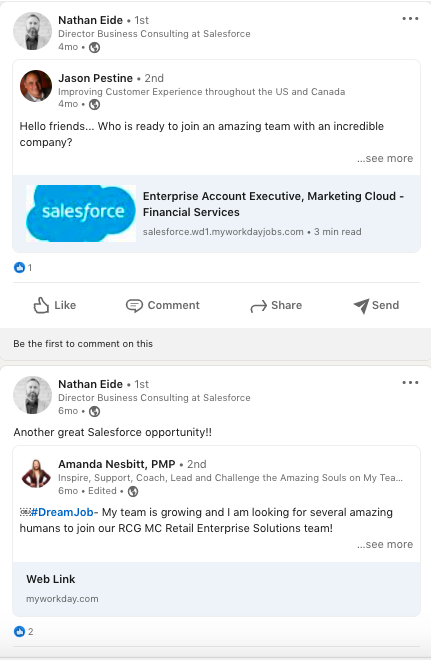Send the first post via message
The image size is (431, 660).
376,305
